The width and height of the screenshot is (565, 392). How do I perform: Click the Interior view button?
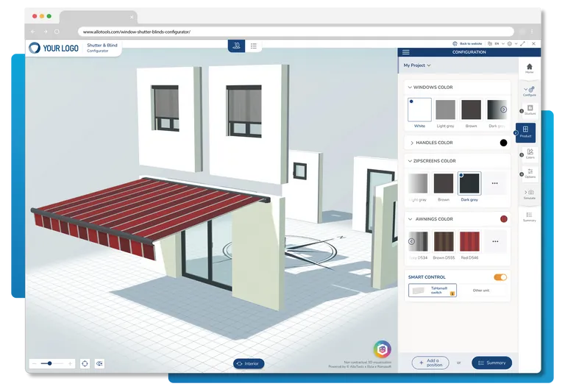249,363
